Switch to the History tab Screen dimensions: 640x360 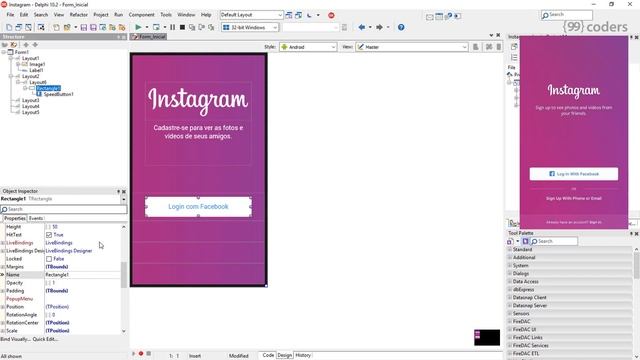click(x=303, y=355)
